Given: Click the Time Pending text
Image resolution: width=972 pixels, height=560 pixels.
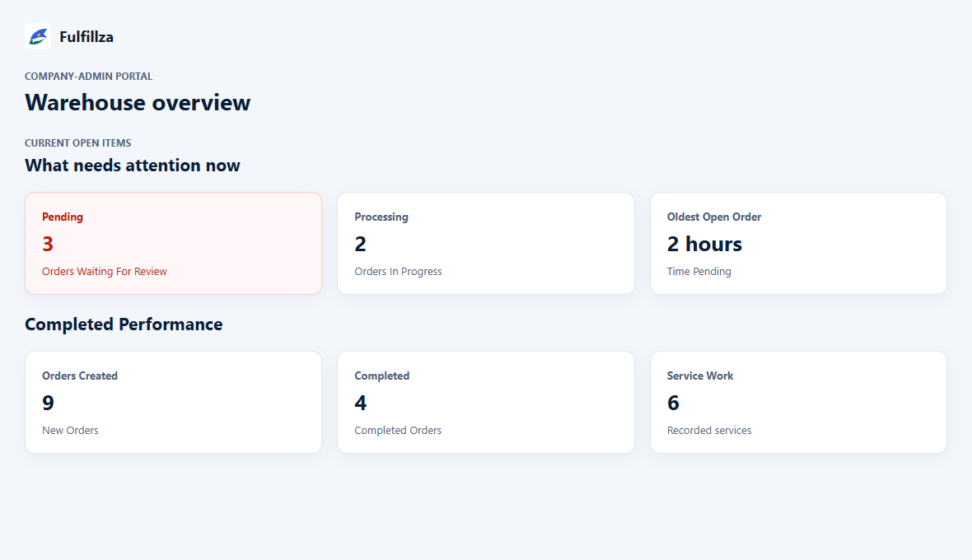Looking at the screenshot, I should (x=699, y=271).
